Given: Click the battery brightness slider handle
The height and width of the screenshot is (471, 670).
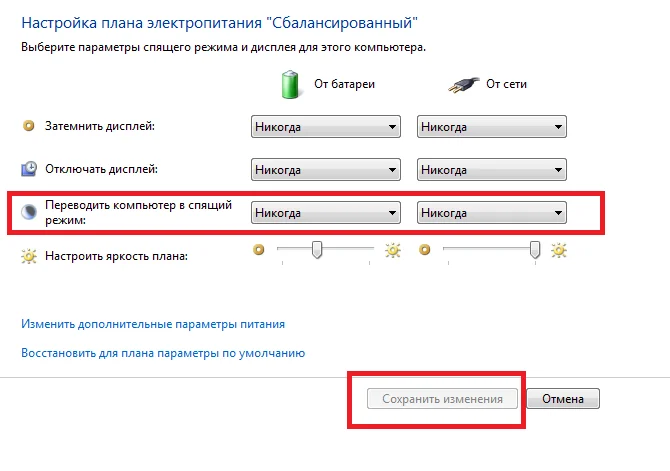Looking at the screenshot, I should tap(317, 249).
